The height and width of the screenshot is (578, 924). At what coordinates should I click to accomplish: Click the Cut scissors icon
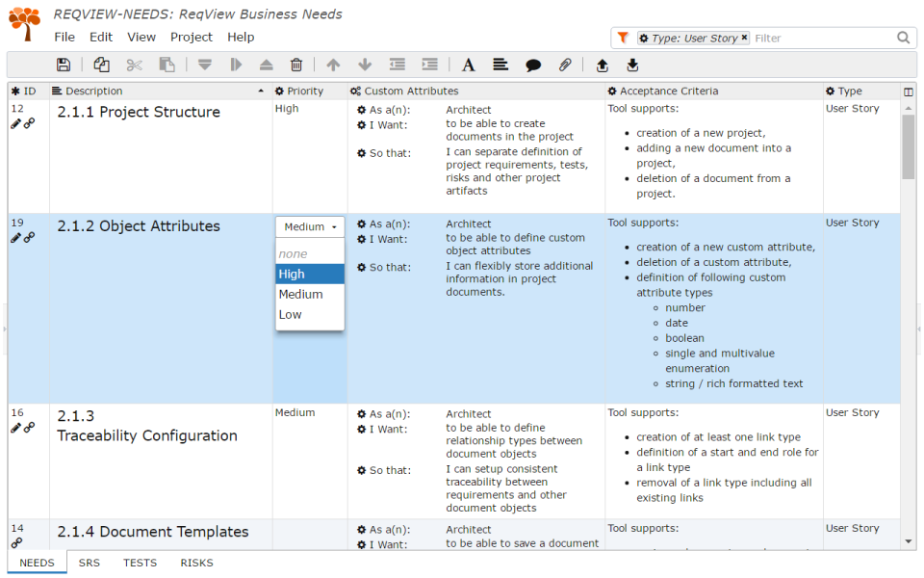(x=135, y=65)
